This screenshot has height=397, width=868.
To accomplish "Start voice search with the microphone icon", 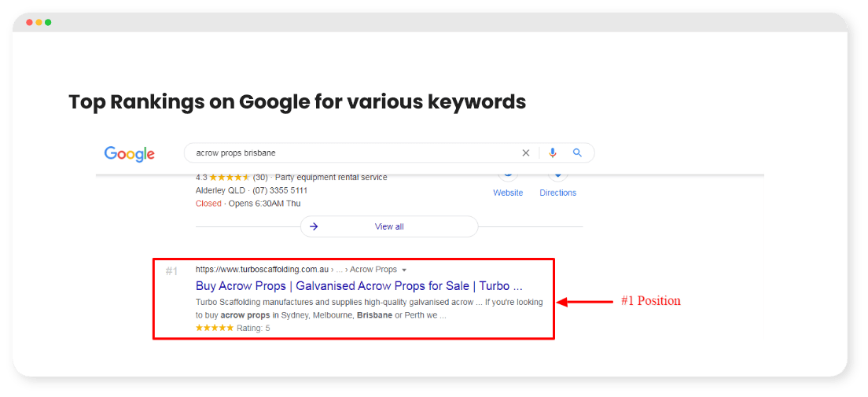I will 553,153.
